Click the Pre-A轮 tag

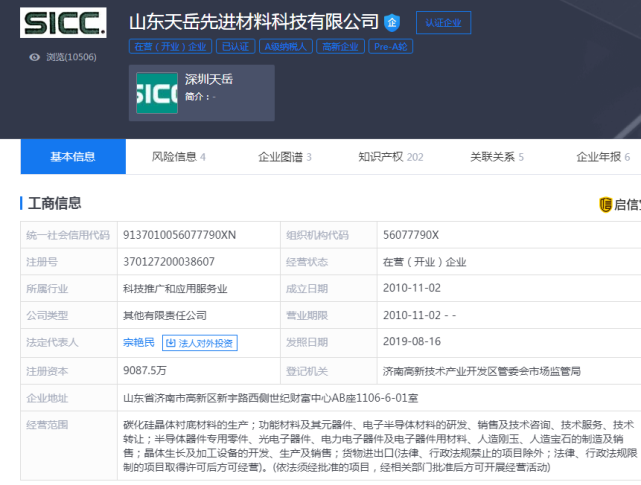(x=390, y=47)
